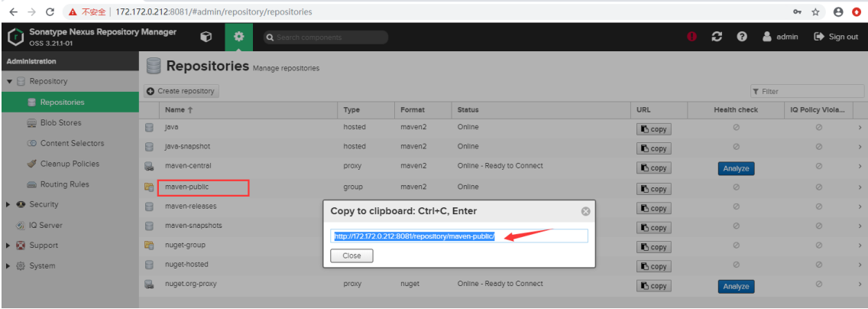This screenshot has height=309, width=868.
Task: Open the admin user account
Action: [x=780, y=37]
